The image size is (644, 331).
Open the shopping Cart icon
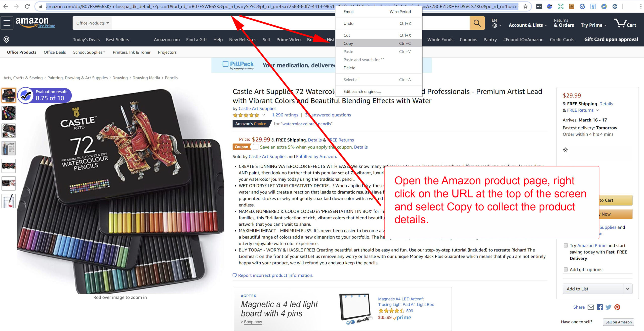coord(625,23)
